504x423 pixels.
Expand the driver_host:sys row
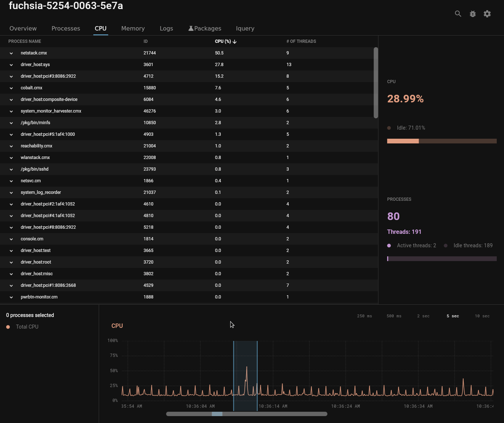coord(11,65)
